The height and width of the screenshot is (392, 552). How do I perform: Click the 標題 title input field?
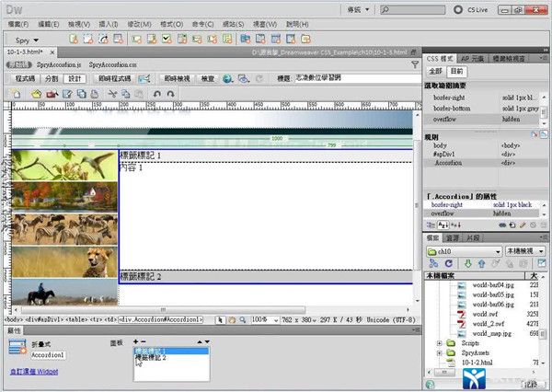pyautogui.click(x=357, y=78)
